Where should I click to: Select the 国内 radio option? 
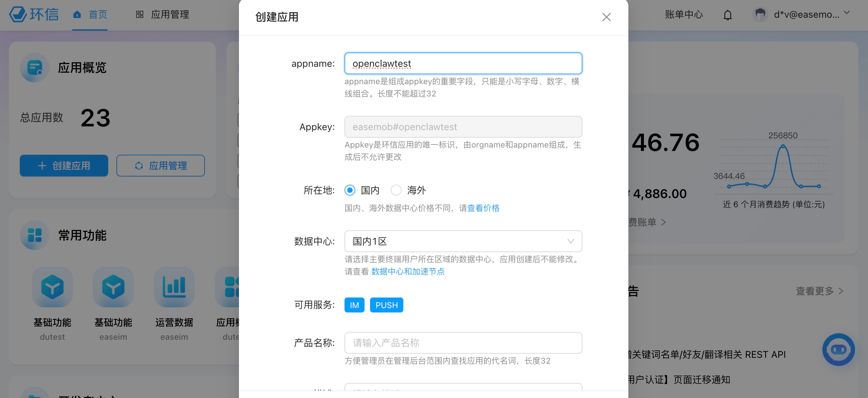point(350,190)
